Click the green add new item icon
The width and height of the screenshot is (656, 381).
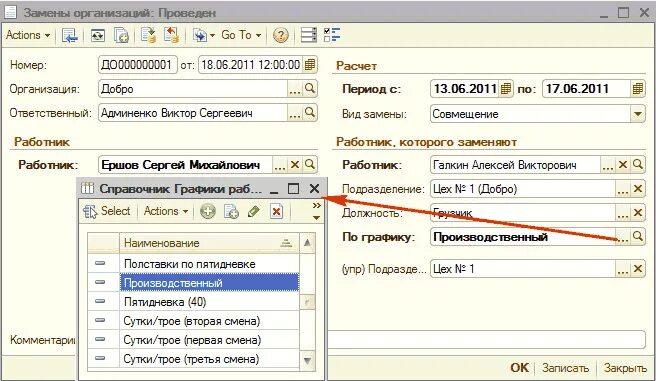pyautogui.click(x=208, y=212)
